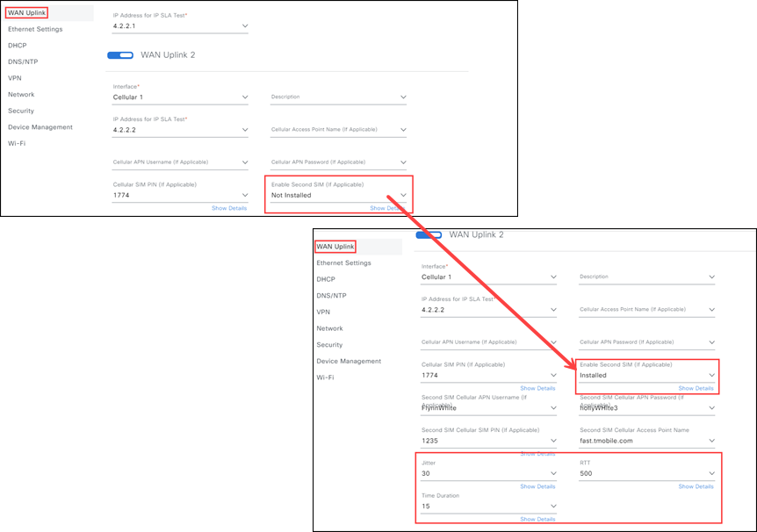757x532 pixels.
Task: Open the hollyWHite3 second SIM password dropdown
Action: point(711,408)
